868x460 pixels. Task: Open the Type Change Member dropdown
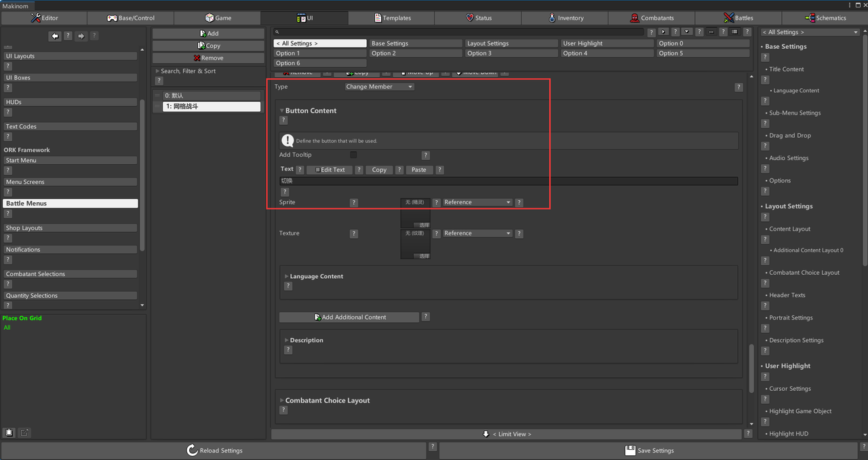click(x=379, y=87)
